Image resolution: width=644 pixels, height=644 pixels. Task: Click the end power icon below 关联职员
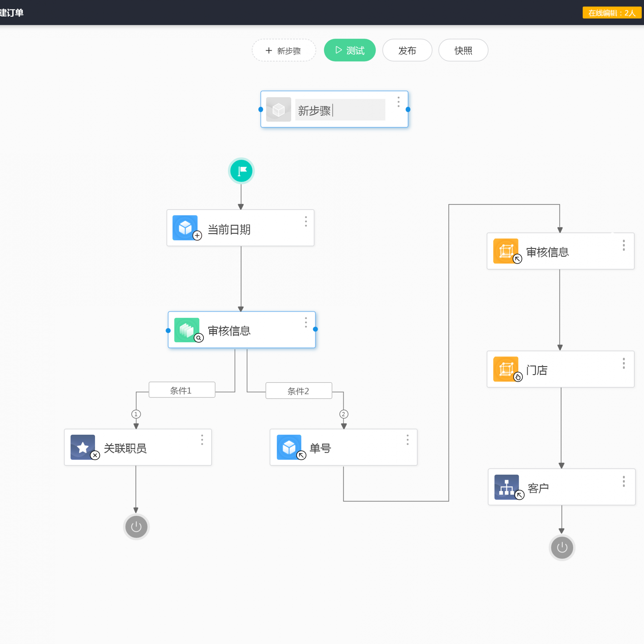[136, 527]
